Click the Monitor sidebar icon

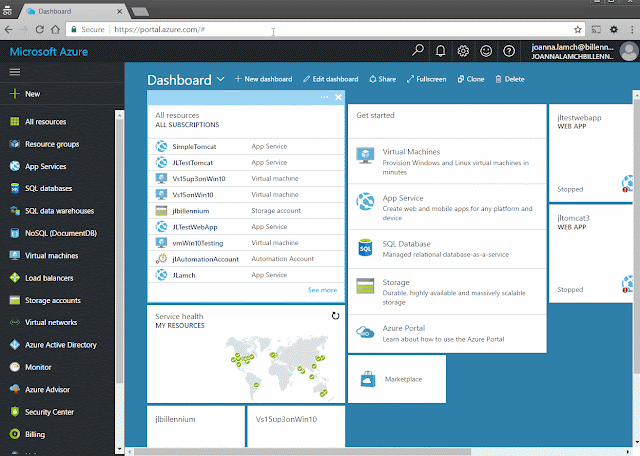click(15, 367)
